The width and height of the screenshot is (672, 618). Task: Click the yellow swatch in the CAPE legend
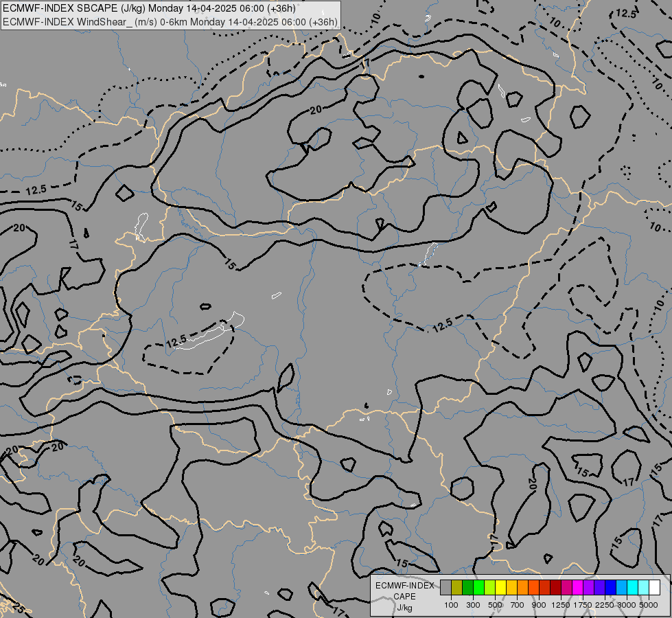(500, 587)
